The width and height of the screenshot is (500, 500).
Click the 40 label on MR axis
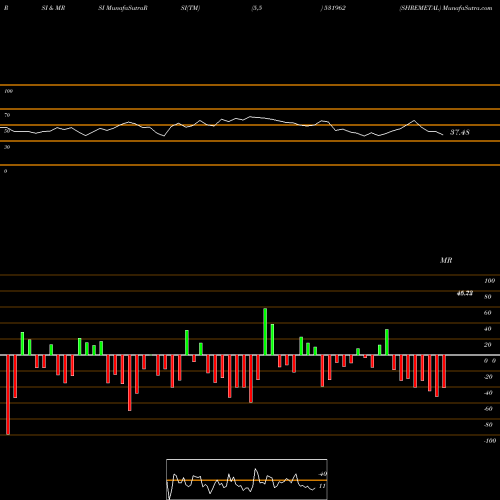tap(488, 329)
